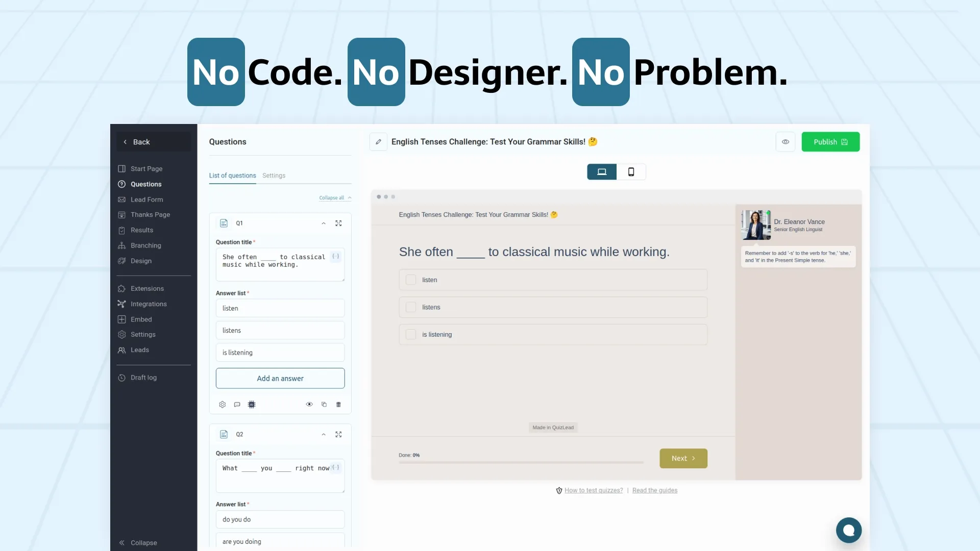Check the 'listens' answer checkbox

[411, 307]
